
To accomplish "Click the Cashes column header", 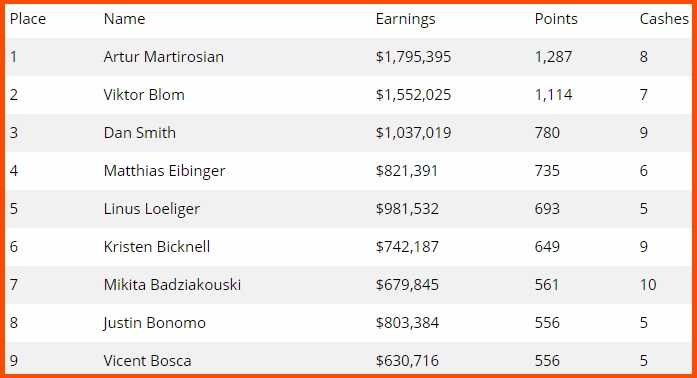I will coord(664,19).
